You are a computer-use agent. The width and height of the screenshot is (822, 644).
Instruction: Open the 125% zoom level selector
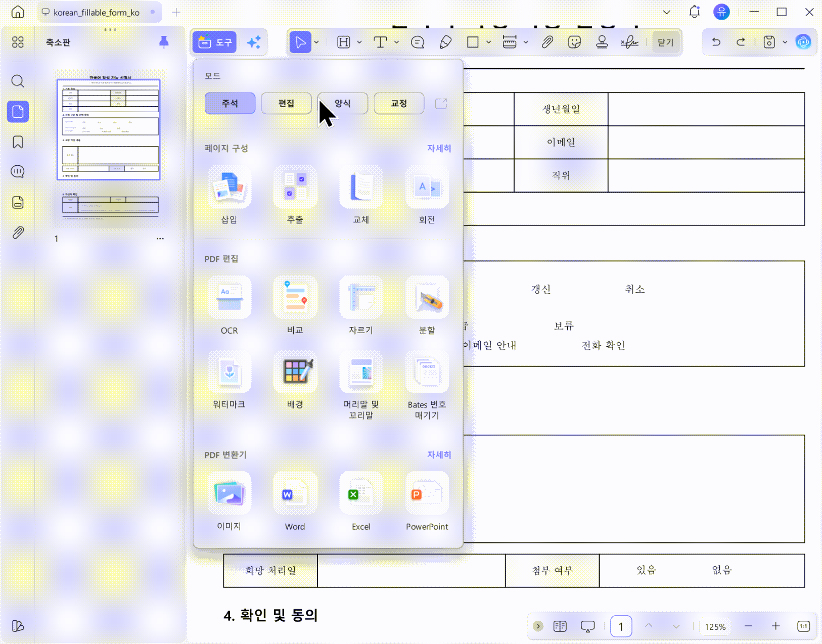(x=715, y=626)
